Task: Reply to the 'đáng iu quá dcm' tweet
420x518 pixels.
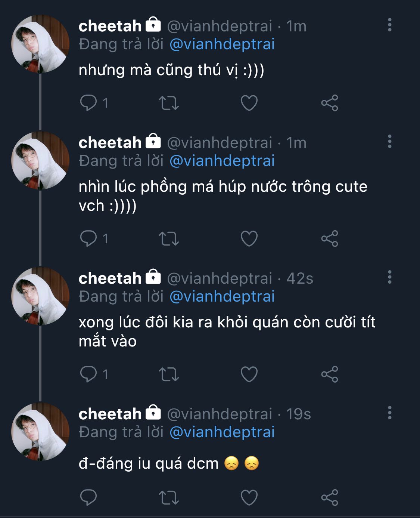Action: pyautogui.click(x=88, y=497)
